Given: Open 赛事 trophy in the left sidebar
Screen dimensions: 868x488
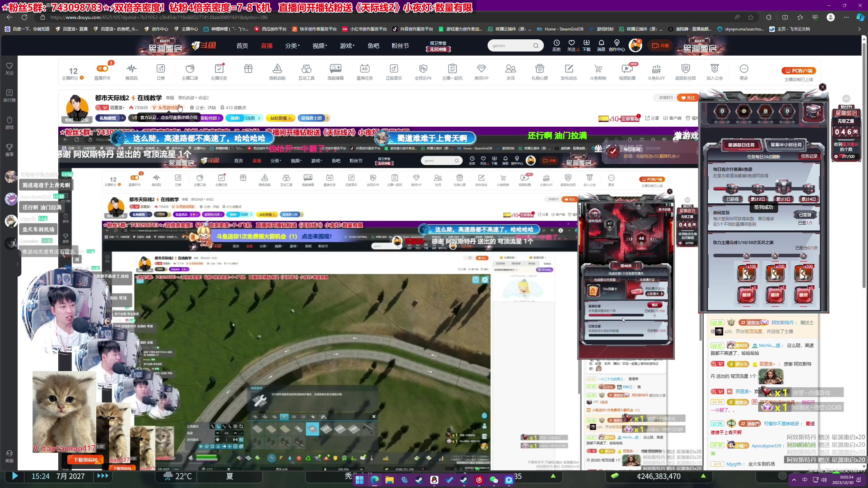Looking at the screenshot, I should (9, 150).
